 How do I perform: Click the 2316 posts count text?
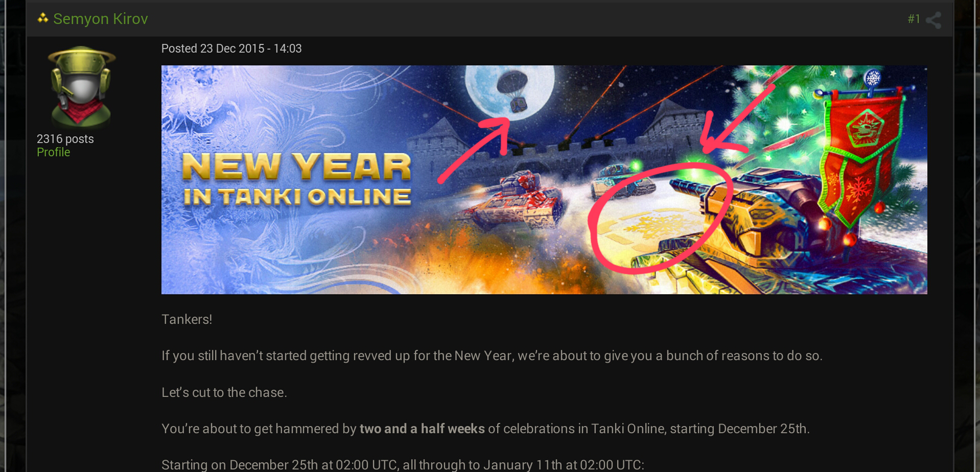(65, 139)
